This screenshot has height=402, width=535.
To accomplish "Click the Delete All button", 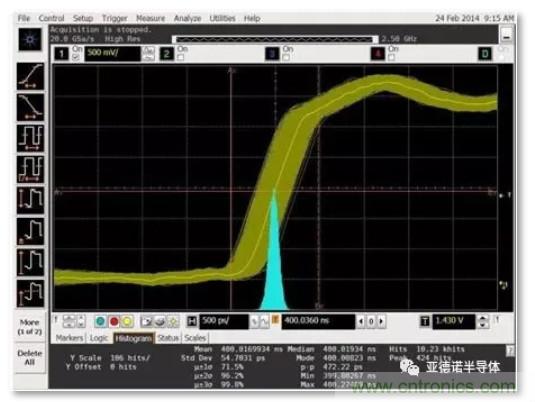I will pyautogui.click(x=30, y=357).
